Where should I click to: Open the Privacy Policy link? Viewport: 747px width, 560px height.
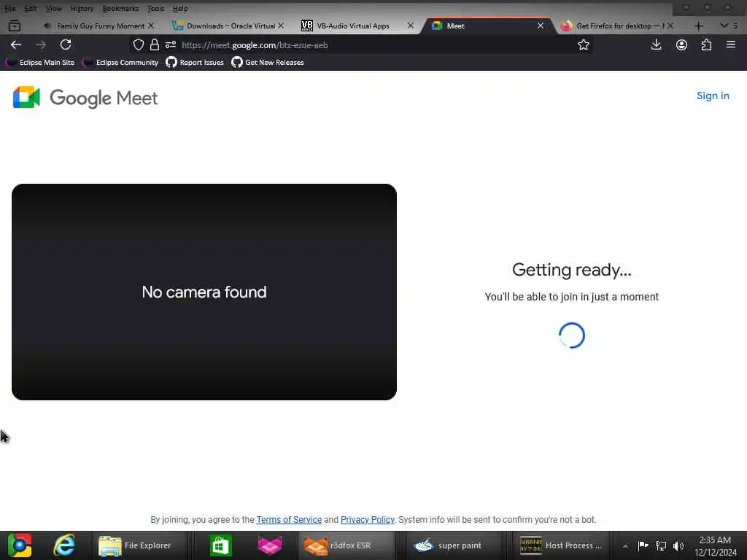point(368,519)
